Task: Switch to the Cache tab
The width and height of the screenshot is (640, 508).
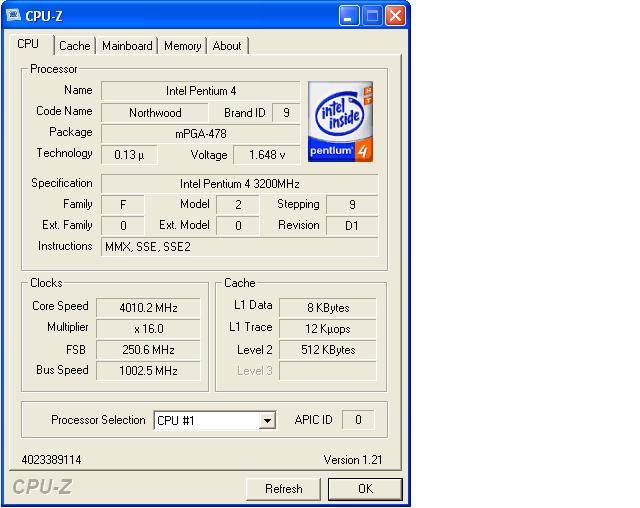Action: point(75,46)
